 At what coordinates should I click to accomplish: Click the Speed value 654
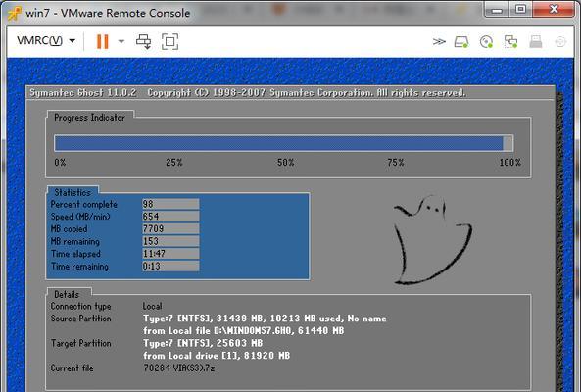click(x=170, y=217)
